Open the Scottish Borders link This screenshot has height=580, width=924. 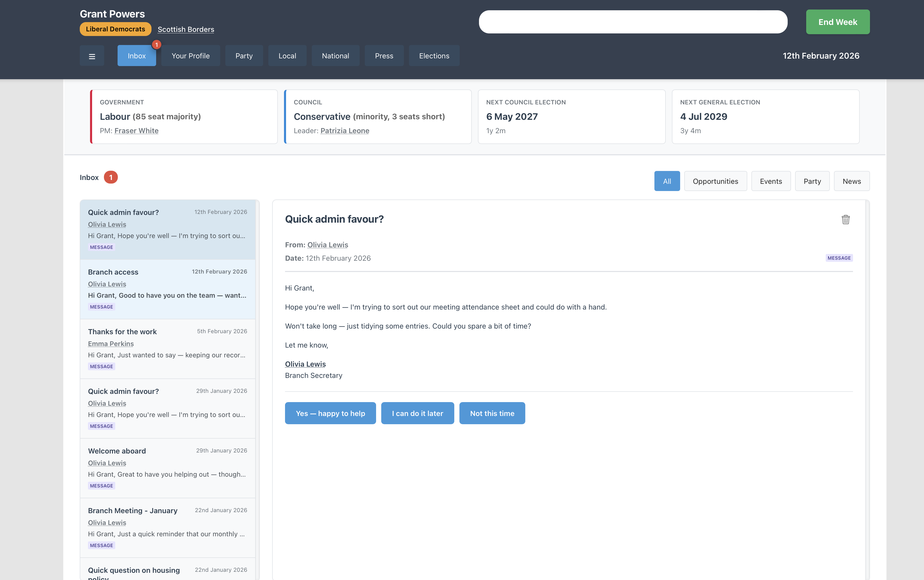coord(186,30)
